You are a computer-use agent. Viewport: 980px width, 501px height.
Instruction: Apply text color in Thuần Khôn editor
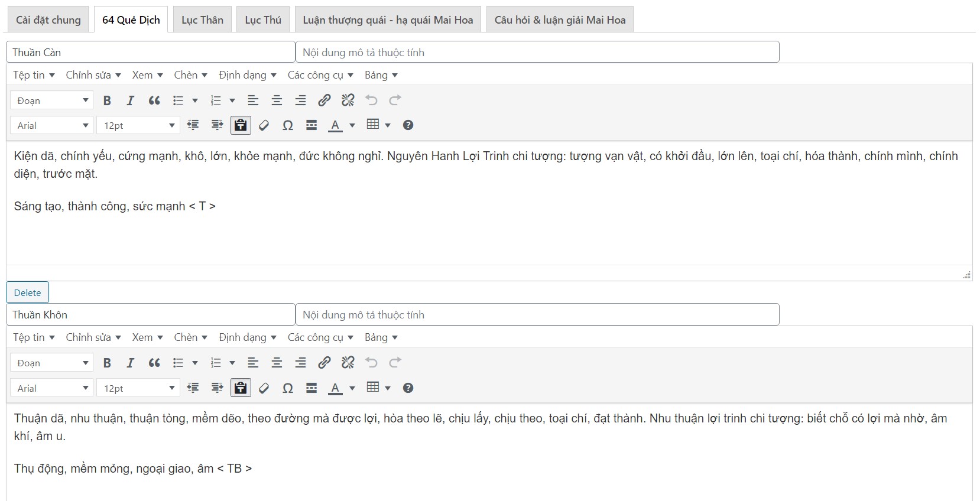(x=335, y=388)
